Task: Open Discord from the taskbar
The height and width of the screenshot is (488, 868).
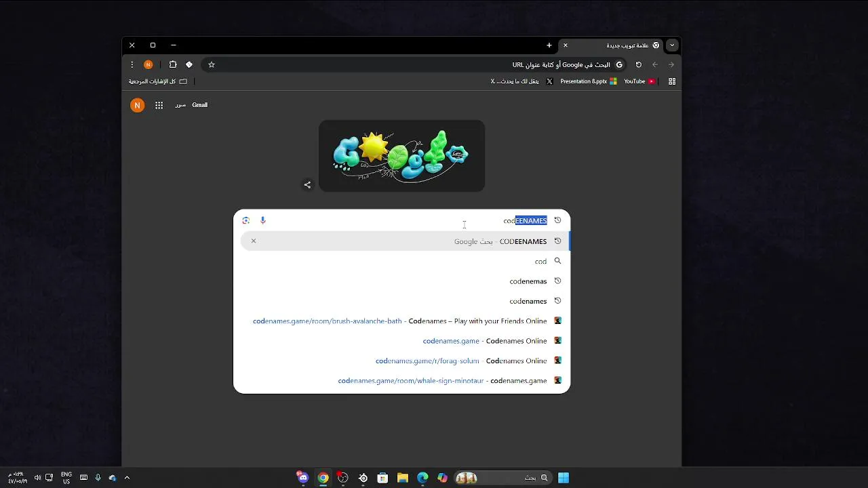Action: 303,478
